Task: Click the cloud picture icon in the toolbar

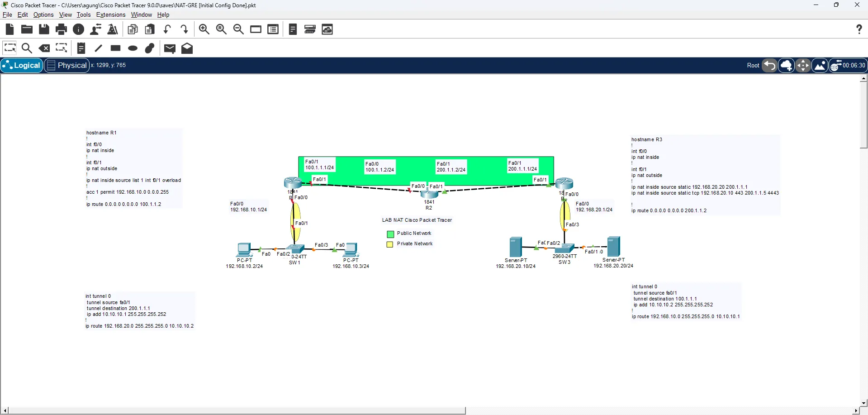Action: click(x=327, y=29)
